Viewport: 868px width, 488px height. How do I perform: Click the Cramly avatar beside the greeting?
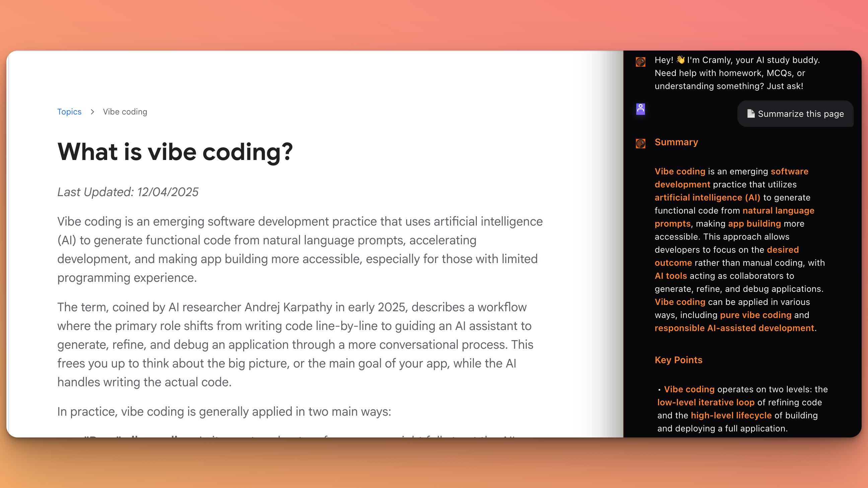pos(640,62)
